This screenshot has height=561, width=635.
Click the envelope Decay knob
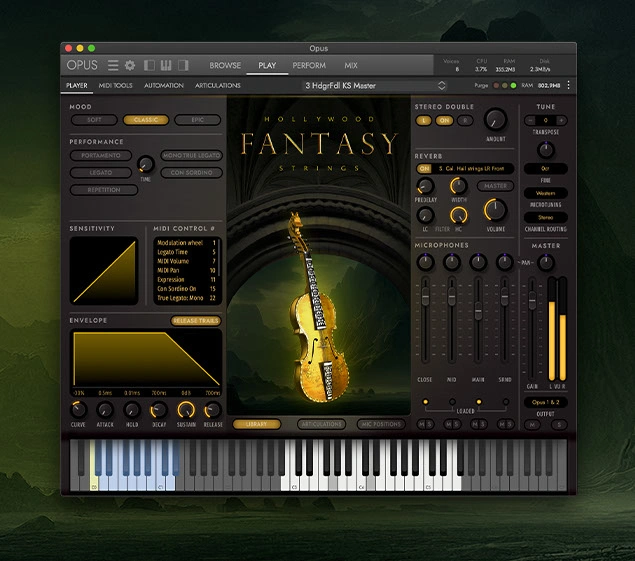pyautogui.click(x=159, y=410)
